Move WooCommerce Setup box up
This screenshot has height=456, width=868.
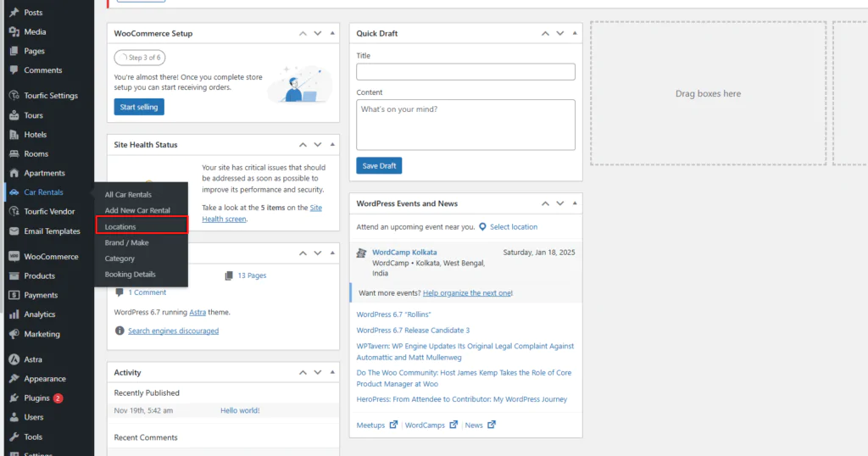[303, 33]
